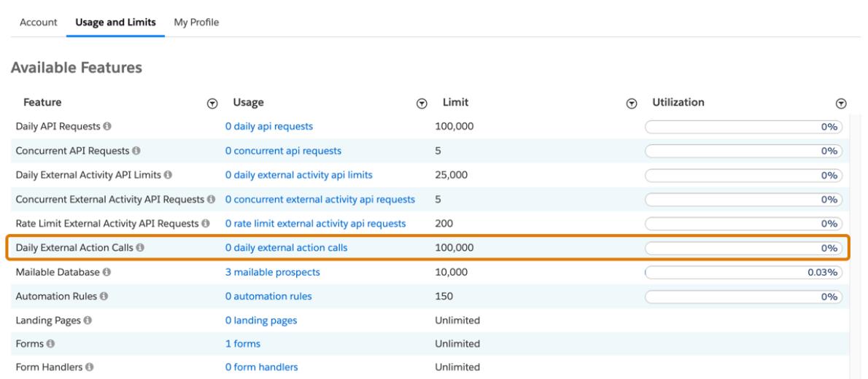
Task: Click info icon beside Automation Rules
Action: pyautogui.click(x=103, y=297)
